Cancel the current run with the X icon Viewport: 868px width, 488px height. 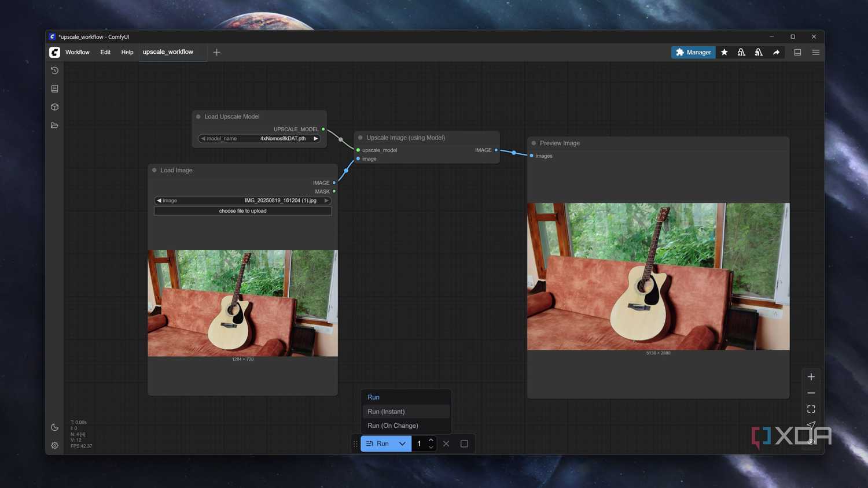point(446,443)
